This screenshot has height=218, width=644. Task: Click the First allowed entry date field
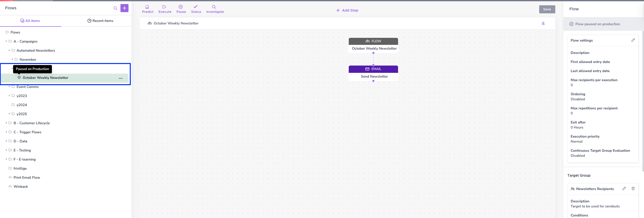click(590, 62)
